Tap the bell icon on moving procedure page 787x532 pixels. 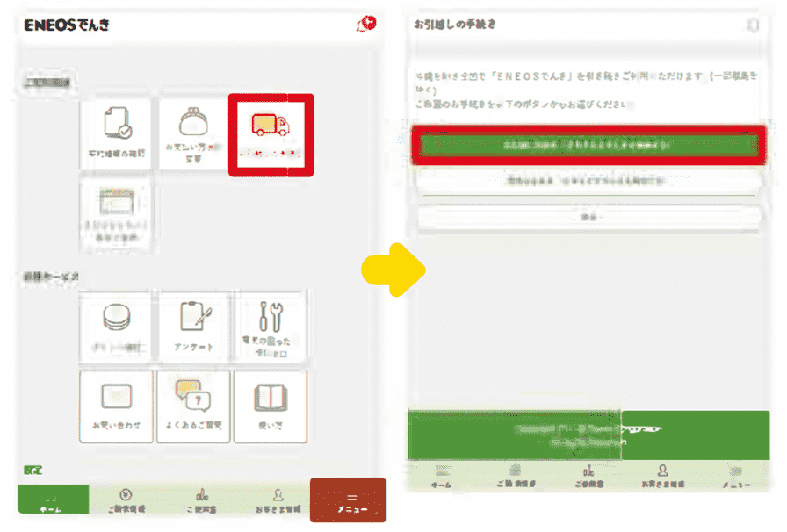(752, 25)
